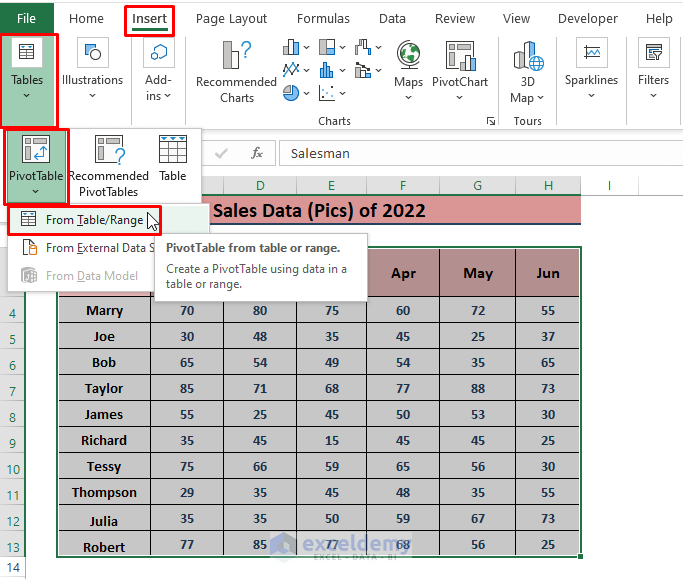The width and height of the screenshot is (683, 579).
Task: Expand the pie chart dropdown arrow
Action: coord(306,93)
